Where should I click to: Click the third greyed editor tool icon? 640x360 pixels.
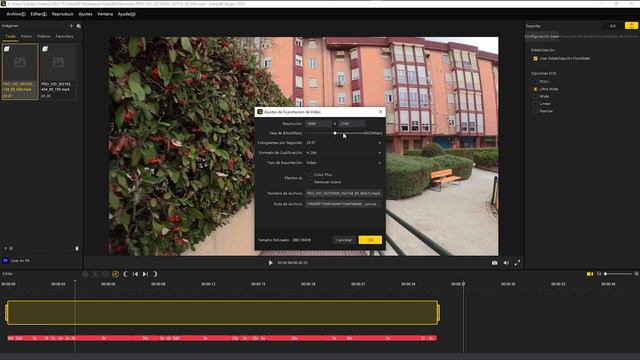pyautogui.click(x=105, y=274)
